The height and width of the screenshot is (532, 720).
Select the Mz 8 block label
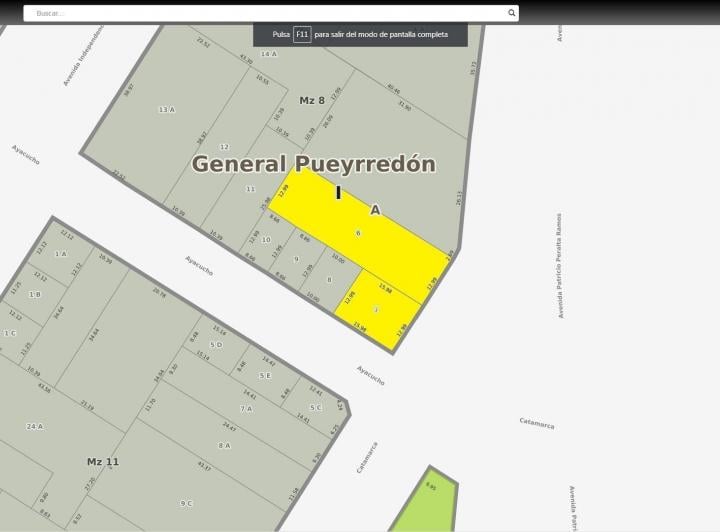[312, 101]
